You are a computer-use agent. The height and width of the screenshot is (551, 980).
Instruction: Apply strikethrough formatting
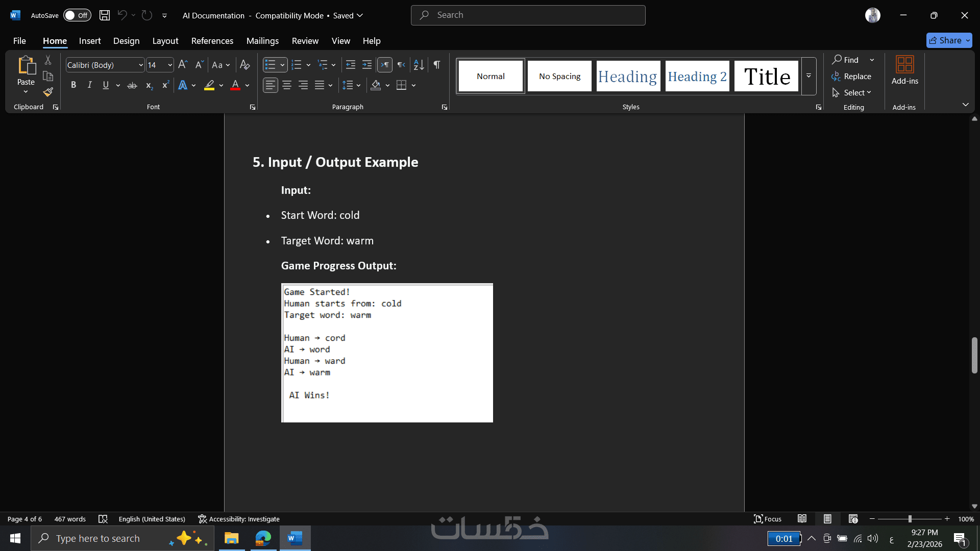tap(132, 85)
